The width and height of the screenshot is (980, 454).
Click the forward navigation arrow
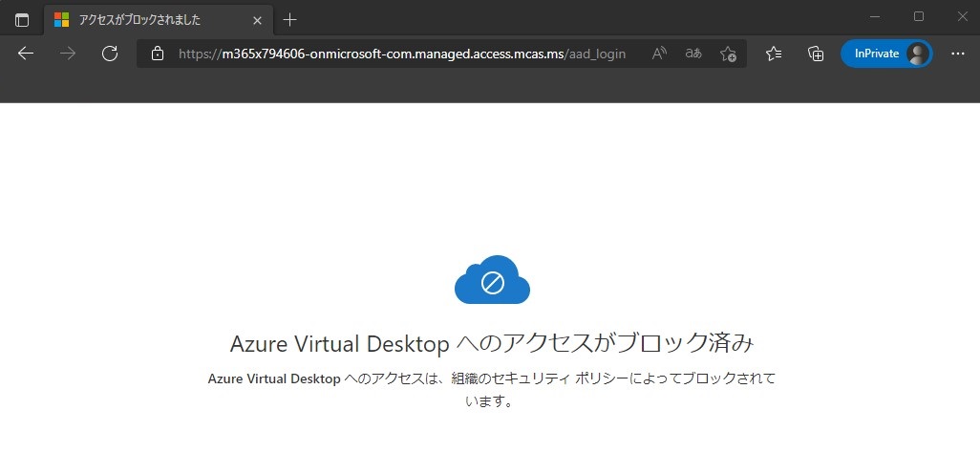(68, 54)
